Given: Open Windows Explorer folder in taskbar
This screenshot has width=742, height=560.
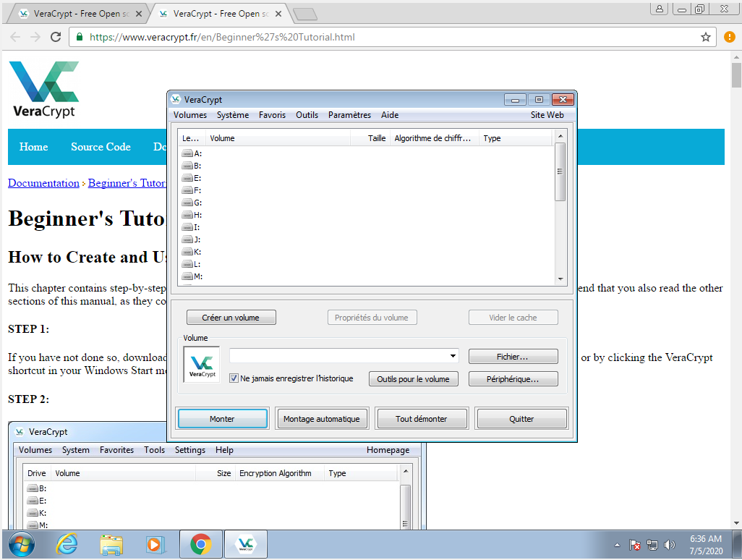Looking at the screenshot, I should click(111, 545).
